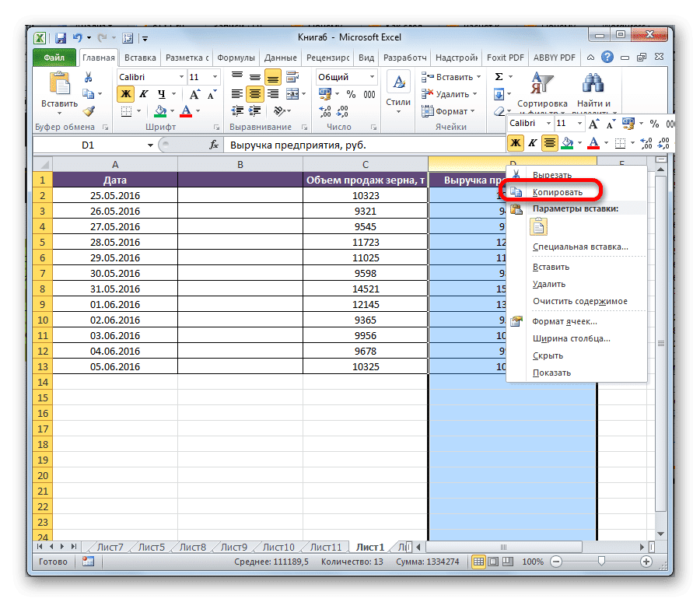Toggle Bottom Align in the ribbon

[273, 77]
